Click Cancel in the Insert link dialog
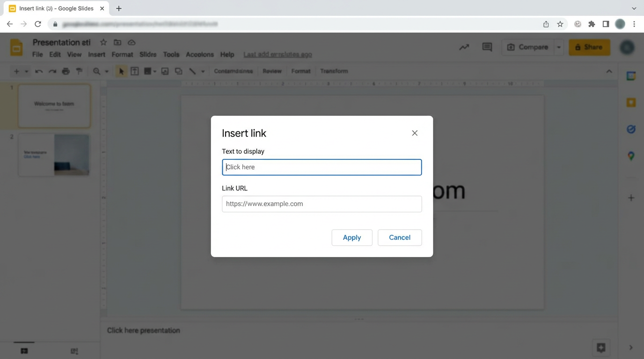This screenshot has height=359, width=644. tap(399, 237)
